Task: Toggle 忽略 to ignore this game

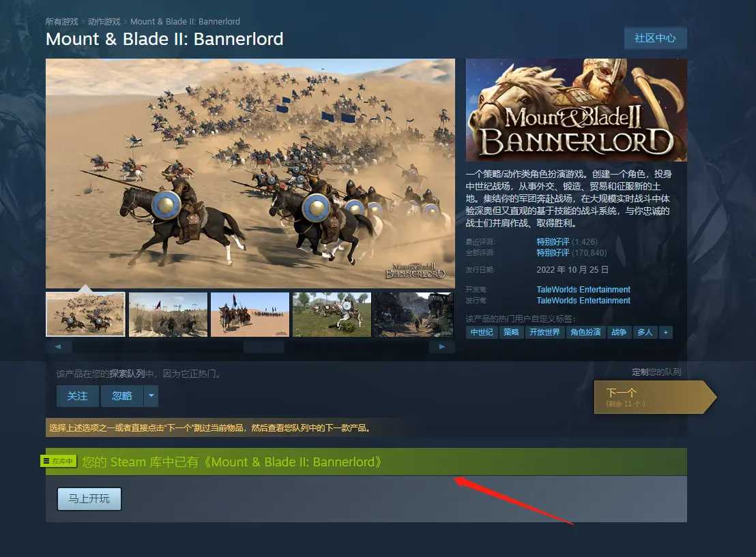Action: pos(122,396)
